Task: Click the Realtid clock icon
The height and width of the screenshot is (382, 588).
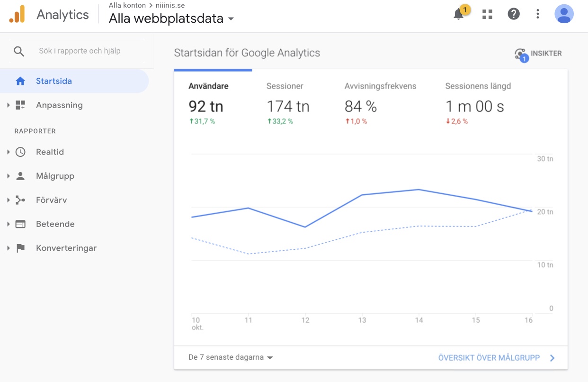Action: (20, 152)
